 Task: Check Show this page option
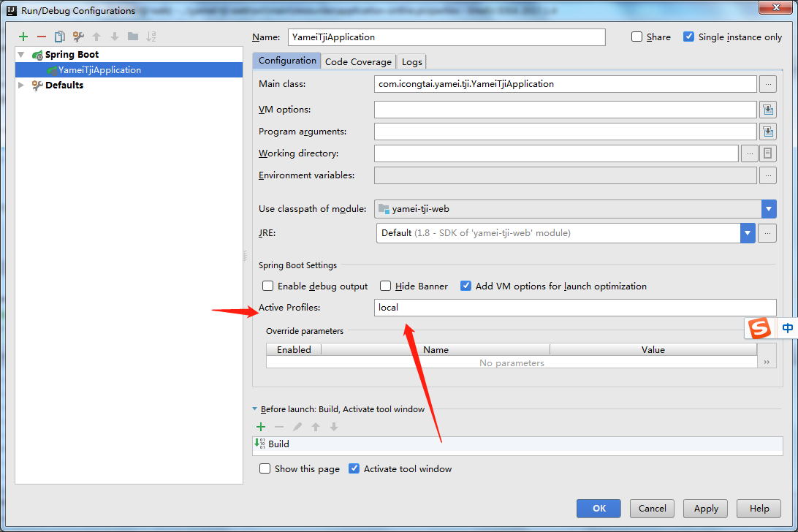tap(265, 468)
